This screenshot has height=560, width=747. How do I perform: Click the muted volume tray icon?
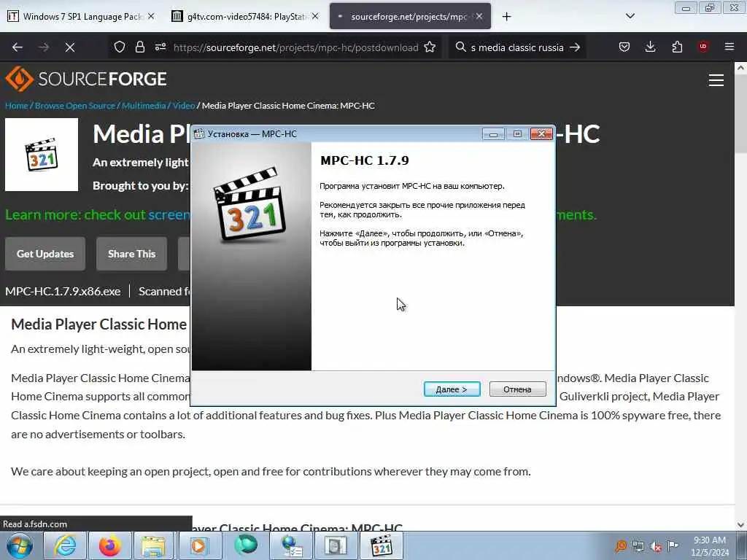(x=656, y=547)
